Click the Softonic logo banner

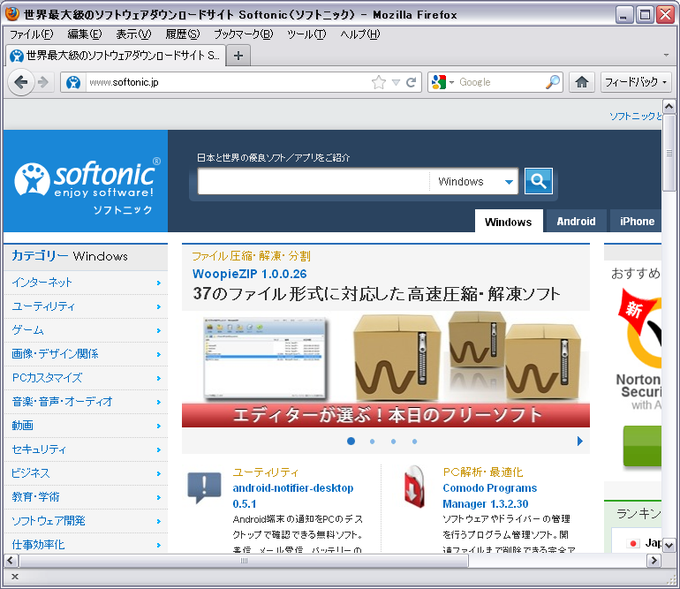coord(85,181)
